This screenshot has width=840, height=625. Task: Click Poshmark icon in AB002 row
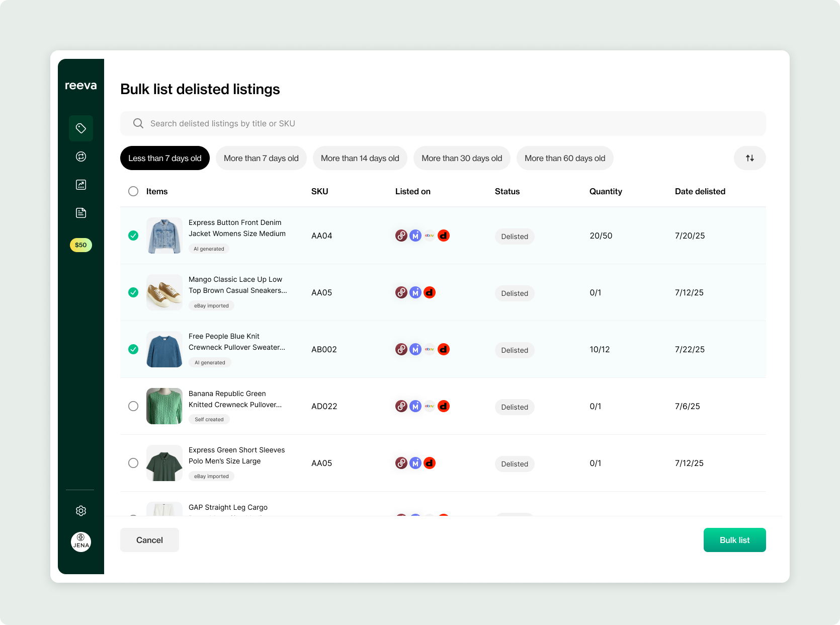(x=401, y=349)
